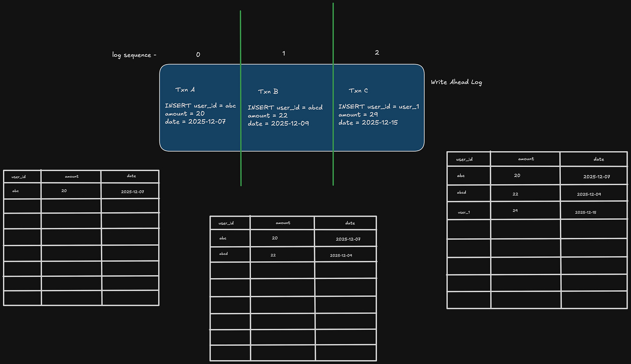Image resolution: width=631 pixels, height=364 pixels.
Task: Select the "Txn A" heading
Action: [x=185, y=90]
